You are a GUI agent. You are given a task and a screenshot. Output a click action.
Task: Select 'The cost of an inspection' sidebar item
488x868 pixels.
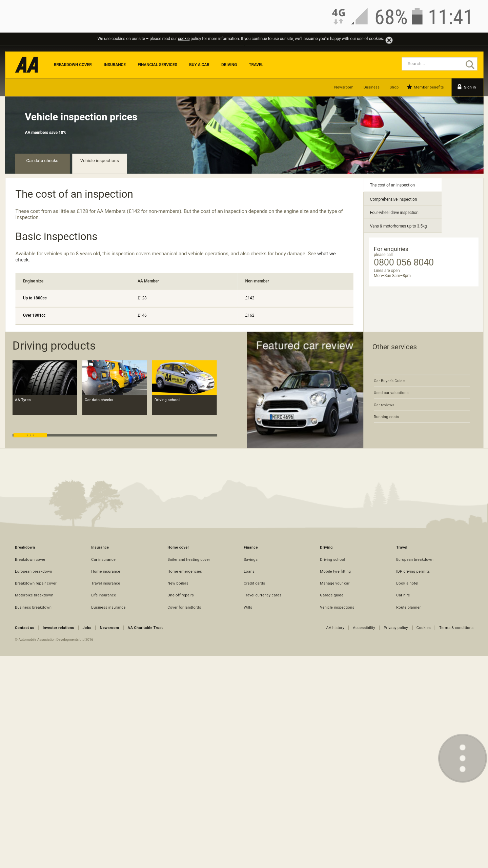coord(402,185)
